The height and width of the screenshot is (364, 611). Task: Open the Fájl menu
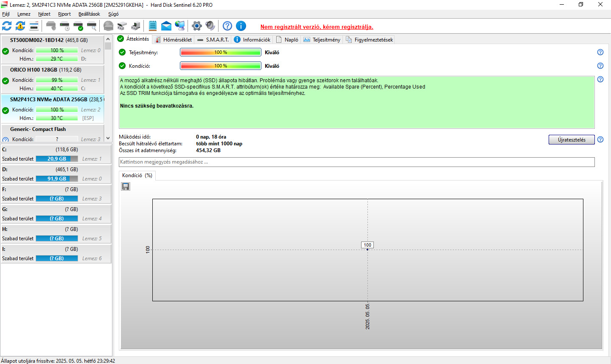[x=6, y=14]
